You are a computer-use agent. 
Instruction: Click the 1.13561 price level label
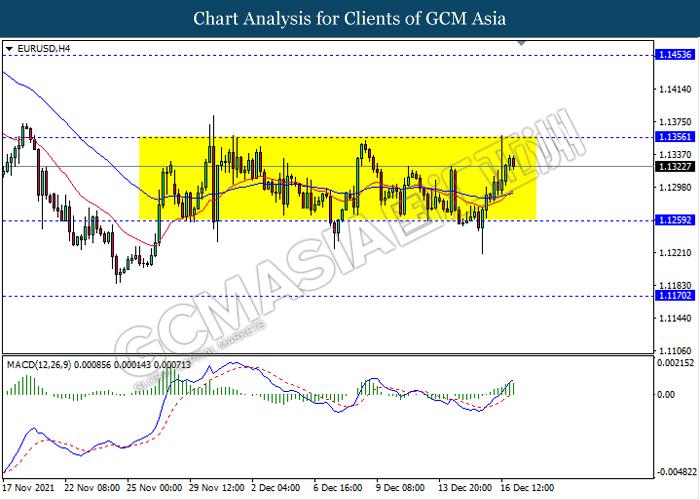coord(675,137)
